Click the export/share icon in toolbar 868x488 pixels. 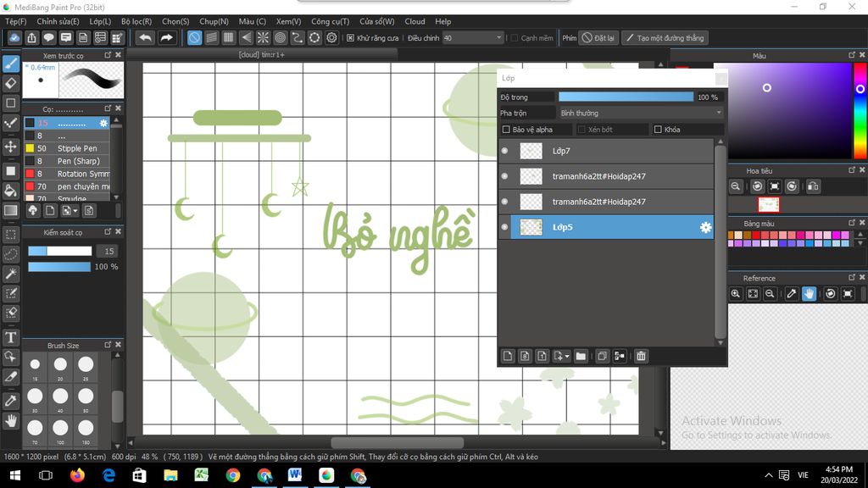[x=31, y=37]
